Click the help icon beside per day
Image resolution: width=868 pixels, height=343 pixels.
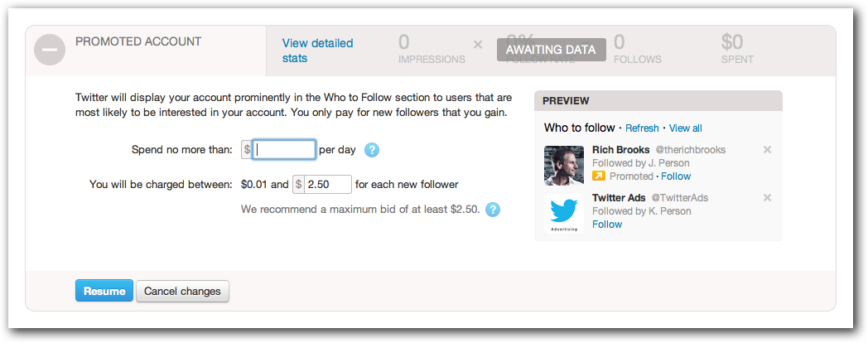(372, 150)
